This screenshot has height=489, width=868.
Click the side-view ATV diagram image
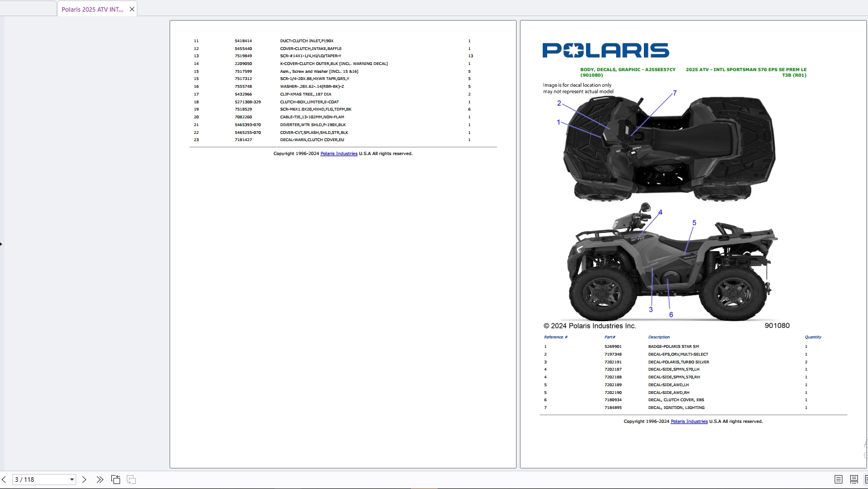click(x=671, y=261)
